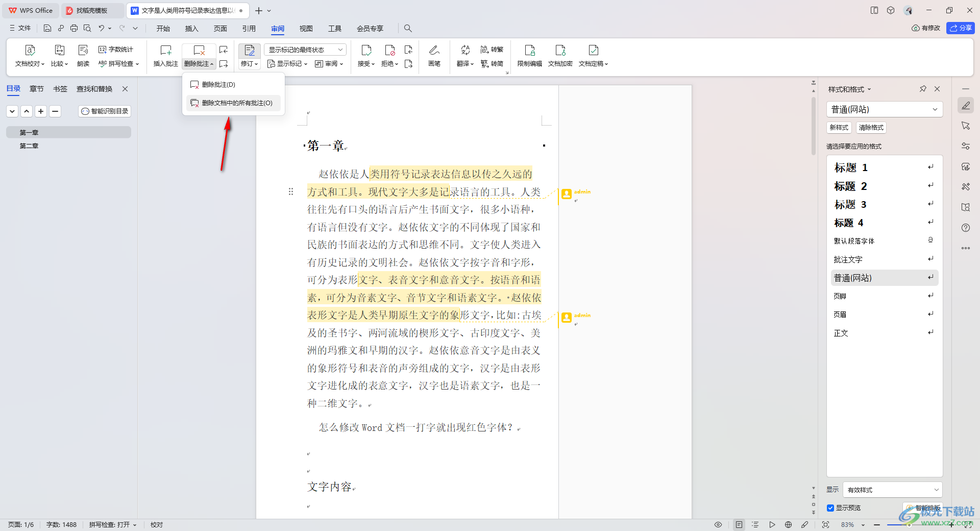Open 查找和替换 in navigation pane
This screenshot has height=531, width=980.
point(94,89)
